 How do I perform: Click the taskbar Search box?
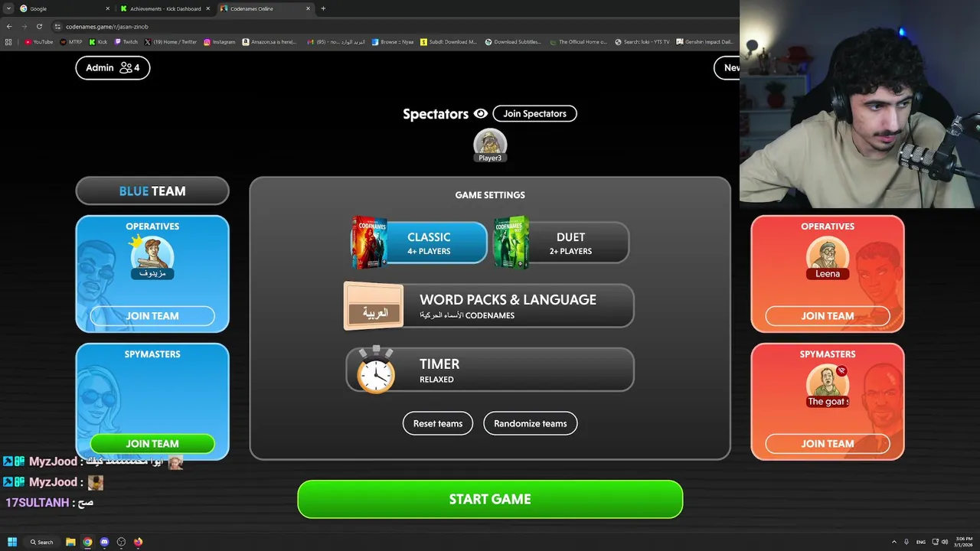tap(43, 542)
